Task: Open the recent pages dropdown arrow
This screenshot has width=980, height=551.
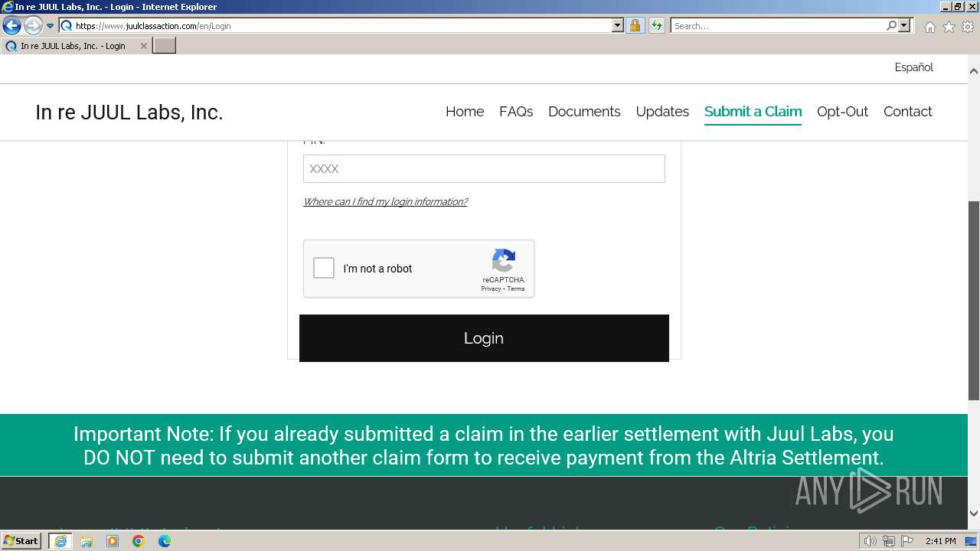Action: point(51,26)
